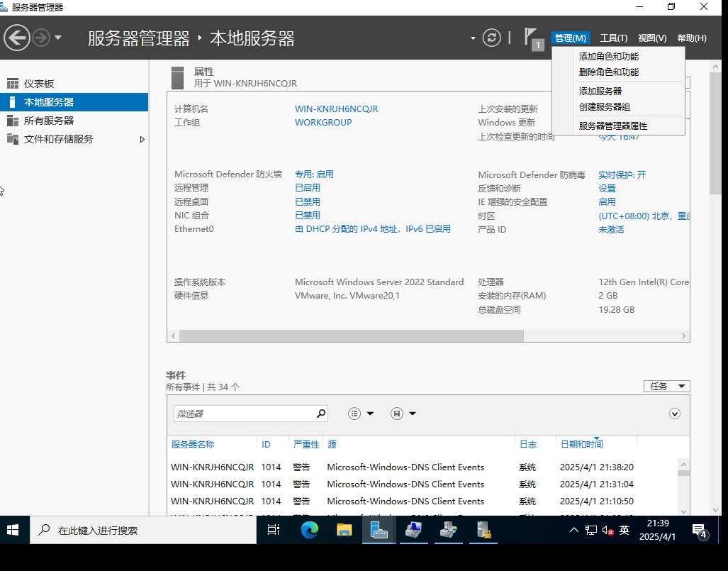Click left arrow of properties horizontal scrollbar

click(173, 336)
